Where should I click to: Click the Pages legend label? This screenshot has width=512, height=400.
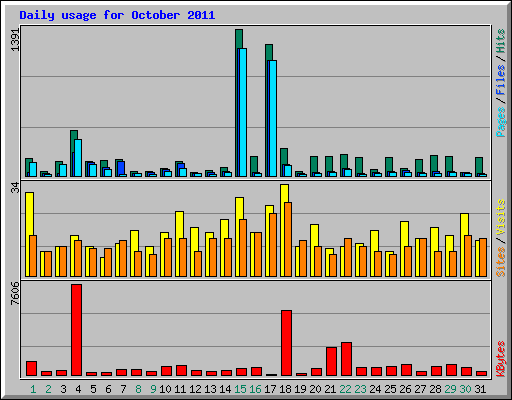pyautogui.click(x=501, y=122)
